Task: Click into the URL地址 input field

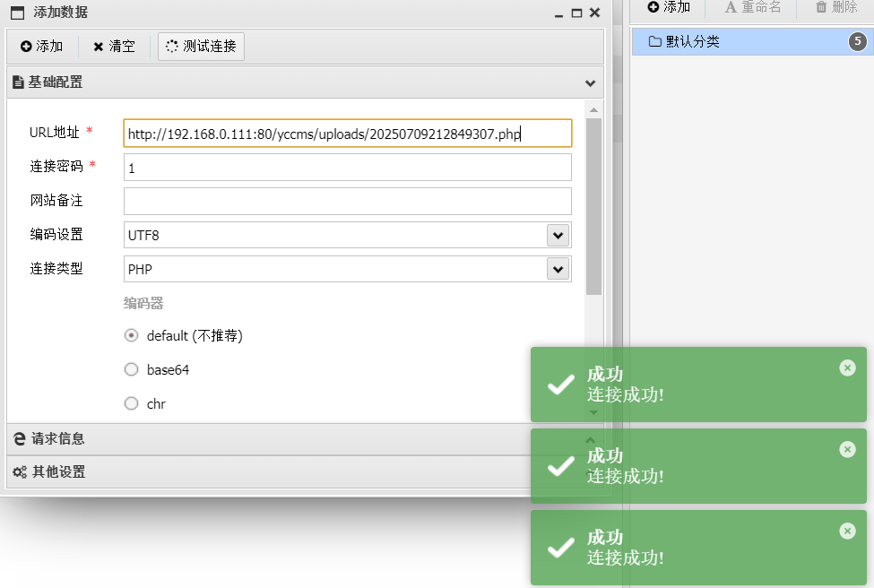Action: tap(347, 134)
